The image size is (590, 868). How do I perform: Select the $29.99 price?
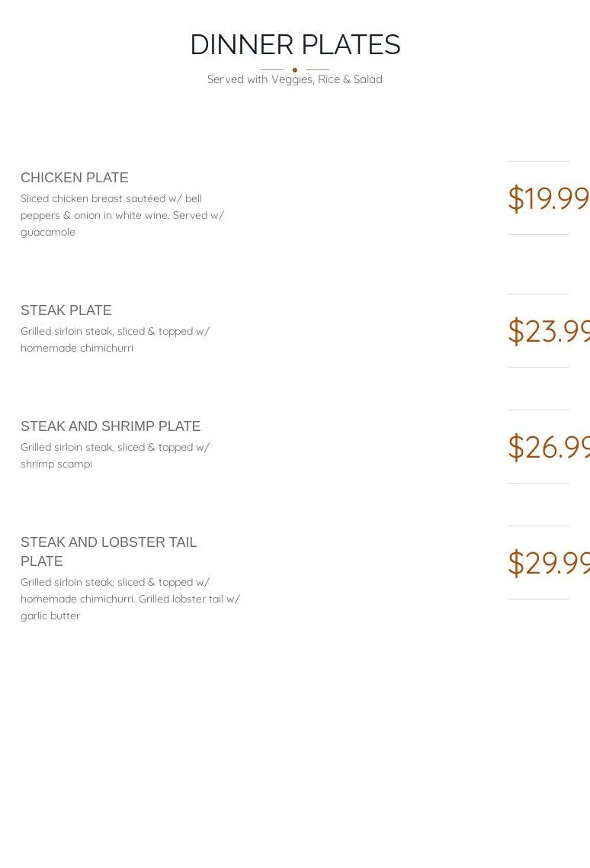tap(548, 563)
